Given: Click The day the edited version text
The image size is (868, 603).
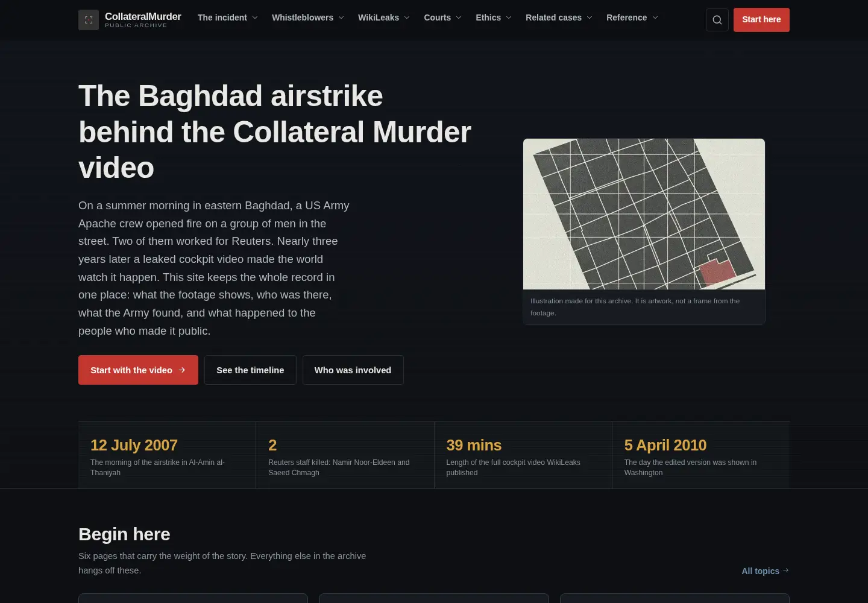Looking at the screenshot, I should click(690, 467).
